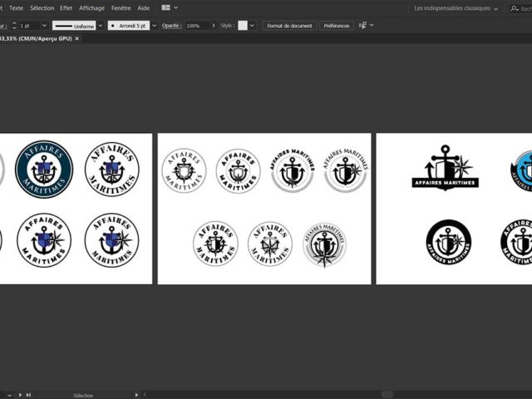Click the align options icon after Préférences
This screenshot has width=532, height=399.
pyautogui.click(x=363, y=26)
